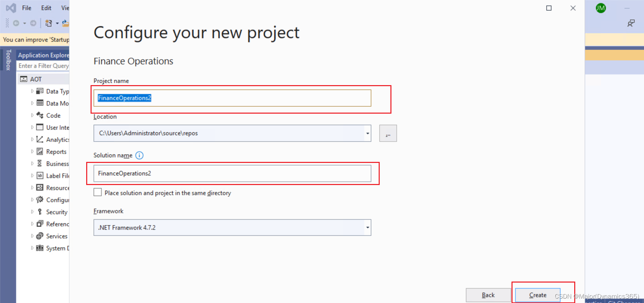The image size is (644, 303).
Task: Open a file using the Open toolbar icon
Action: click(x=66, y=23)
